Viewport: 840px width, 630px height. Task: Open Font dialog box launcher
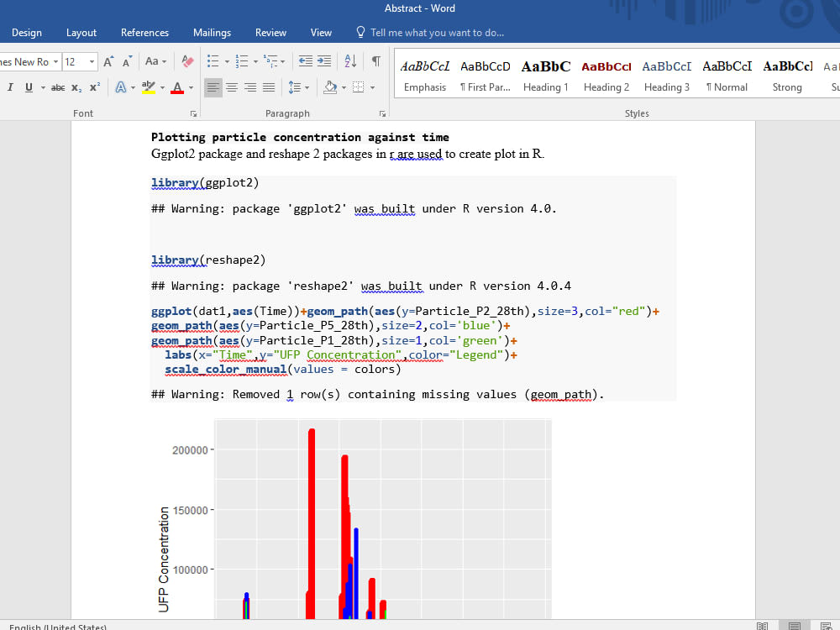click(193, 113)
